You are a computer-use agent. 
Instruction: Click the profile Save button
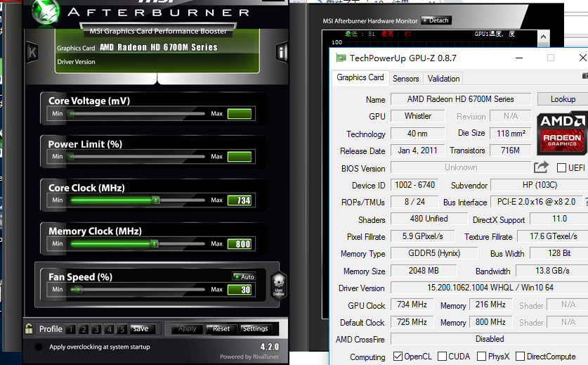141,329
